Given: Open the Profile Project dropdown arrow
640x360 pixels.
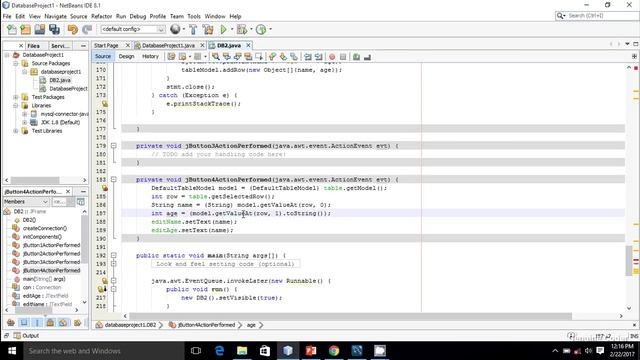Looking at the screenshot, I should click(270, 29).
